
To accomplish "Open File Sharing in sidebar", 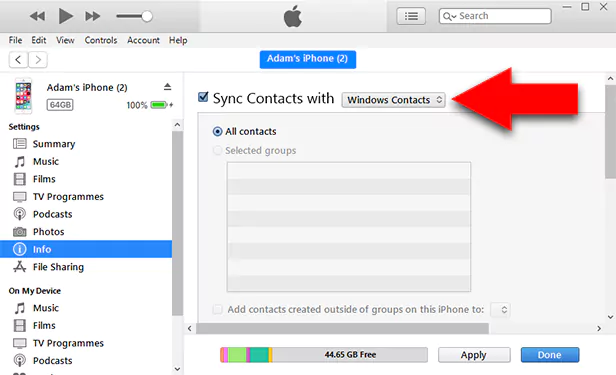I will (x=59, y=267).
